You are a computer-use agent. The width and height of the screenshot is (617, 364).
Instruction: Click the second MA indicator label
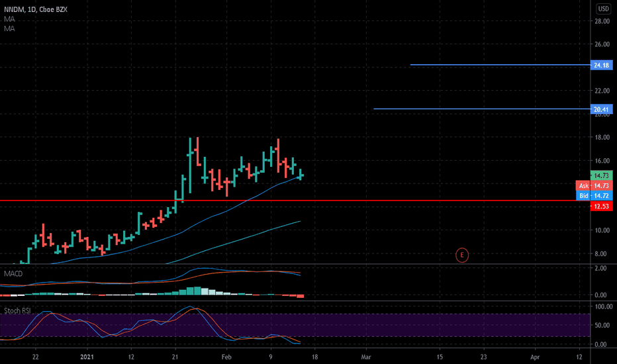click(9, 28)
